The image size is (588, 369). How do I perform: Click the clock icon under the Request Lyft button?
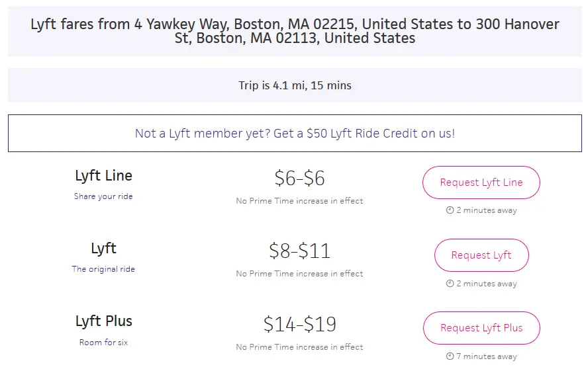(450, 284)
